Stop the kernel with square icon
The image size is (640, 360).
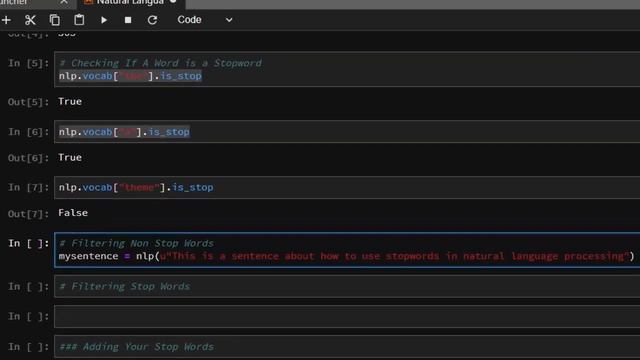point(128,20)
